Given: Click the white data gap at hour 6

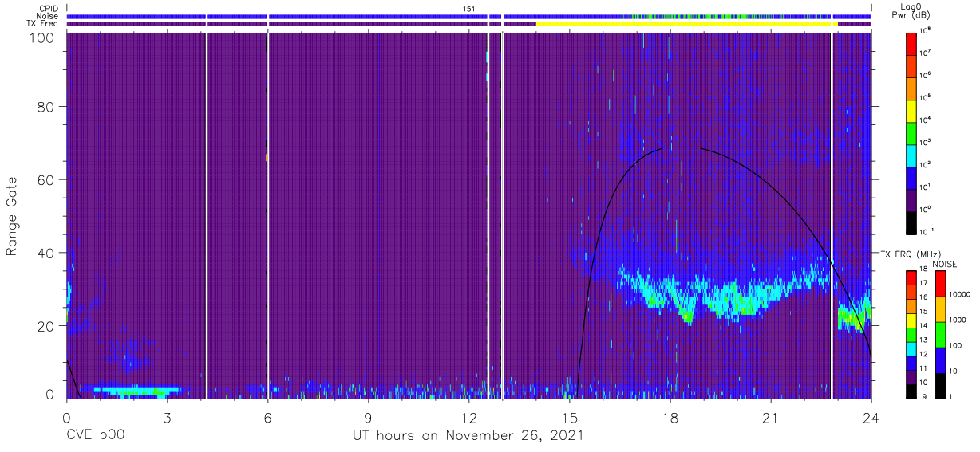Looking at the screenshot, I should point(267,217).
